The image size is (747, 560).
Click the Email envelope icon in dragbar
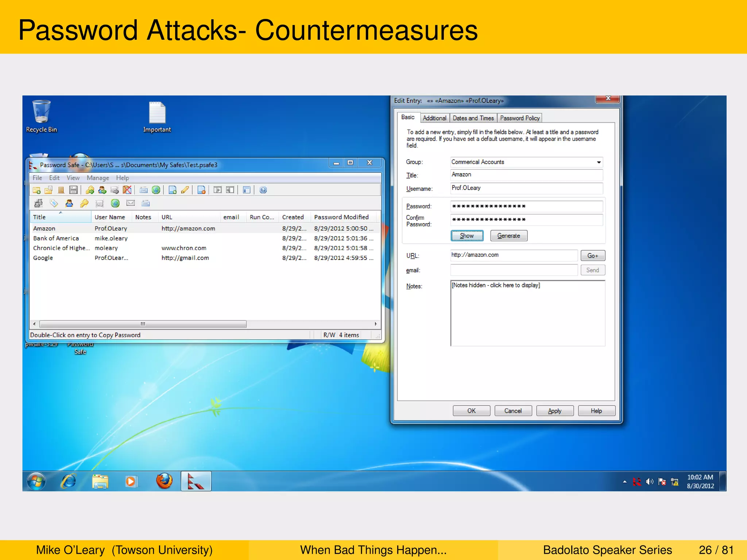[131, 203]
